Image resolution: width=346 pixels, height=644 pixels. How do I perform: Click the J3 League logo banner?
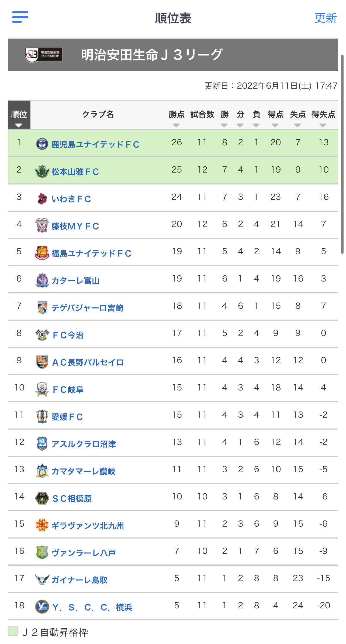click(44, 55)
